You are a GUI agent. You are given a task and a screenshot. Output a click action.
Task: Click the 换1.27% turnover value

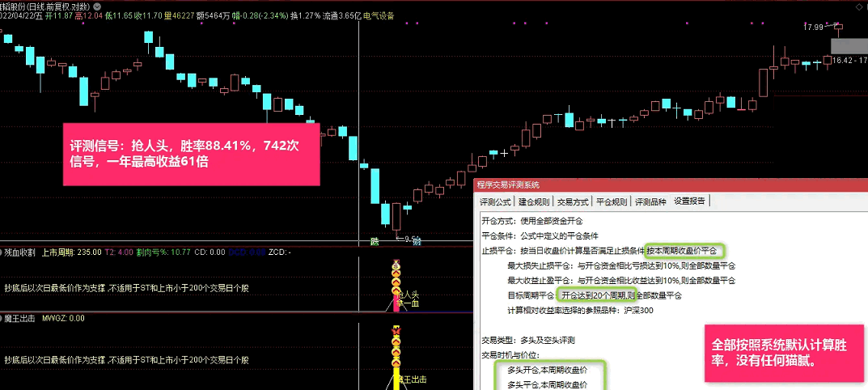pos(306,15)
